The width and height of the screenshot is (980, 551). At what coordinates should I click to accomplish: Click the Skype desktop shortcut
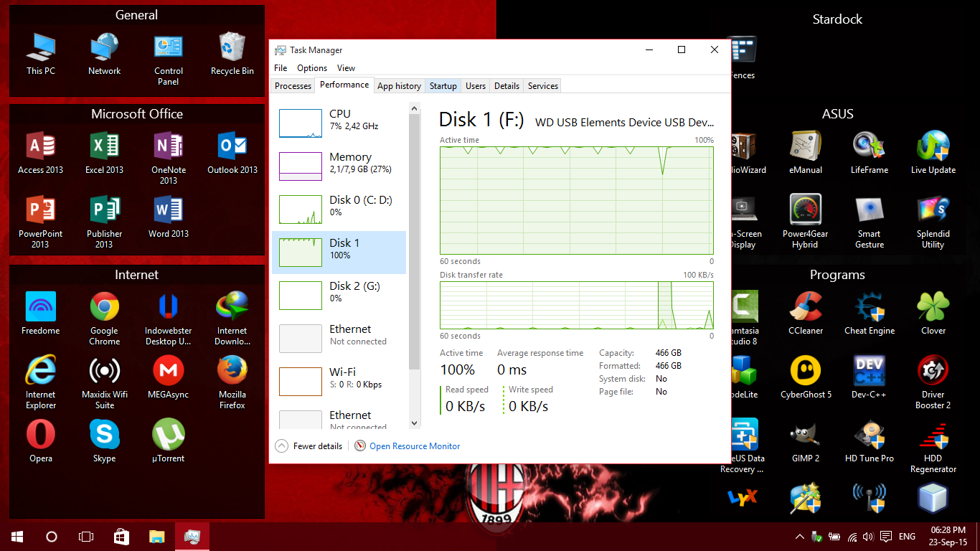point(104,441)
